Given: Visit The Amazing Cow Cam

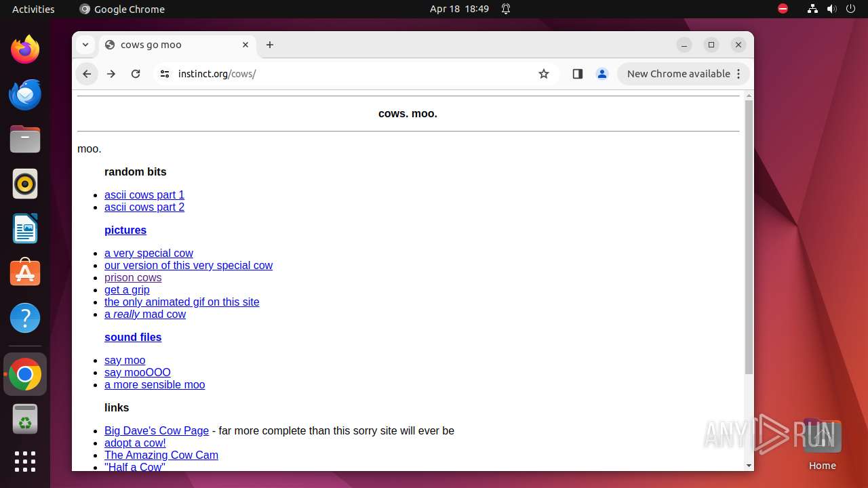Looking at the screenshot, I should (x=161, y=455).
